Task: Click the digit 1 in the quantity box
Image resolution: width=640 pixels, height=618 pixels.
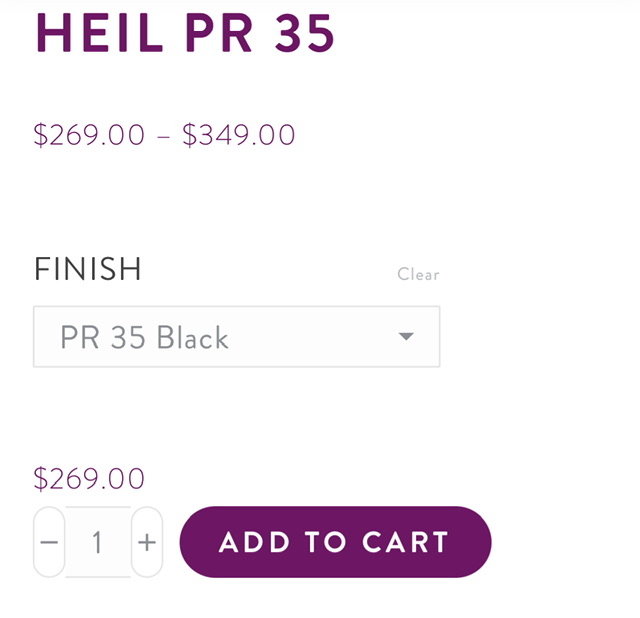Action: pos(97,542)
